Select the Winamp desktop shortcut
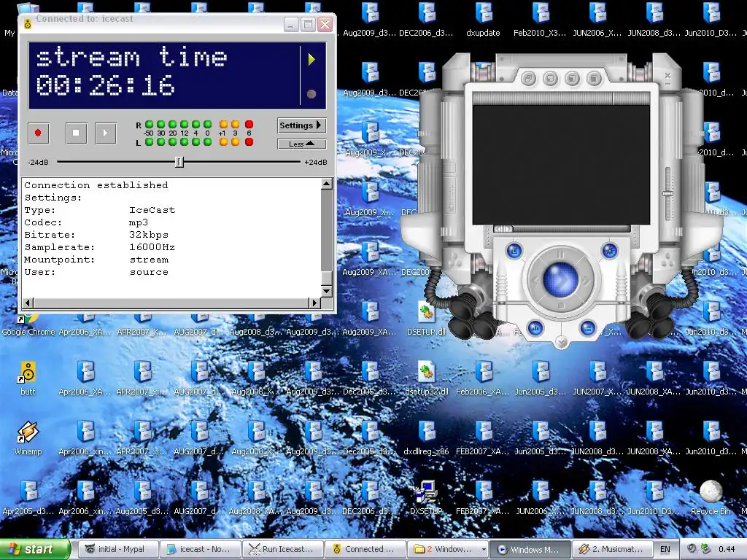This screenshot has height=560, width=747. click(28, 438)
